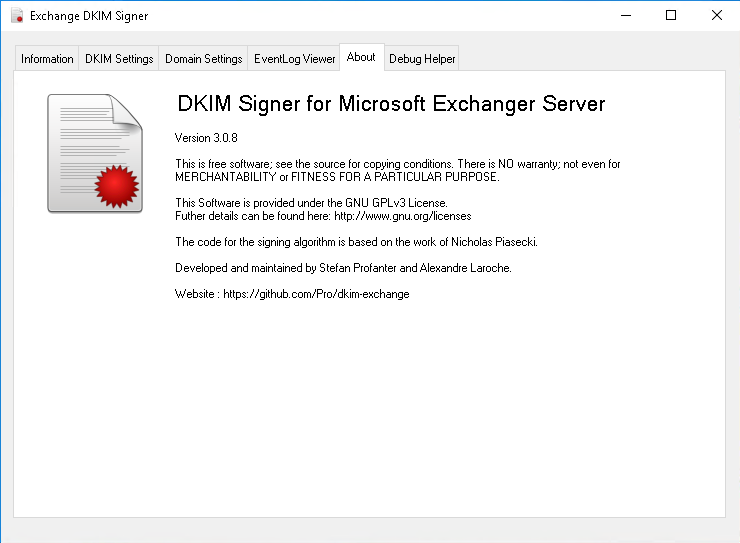Click the certificate document logo image
The height and width of the screenshot is (543, 740).
coord(95,153)
